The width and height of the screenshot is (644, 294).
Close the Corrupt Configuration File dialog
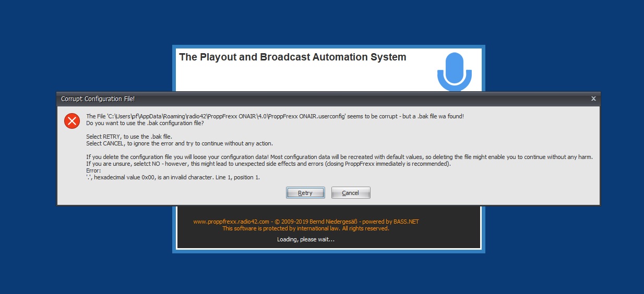coord(593,99)
